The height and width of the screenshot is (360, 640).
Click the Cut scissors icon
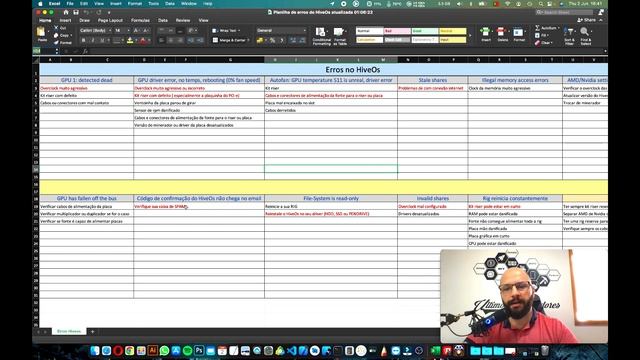tap(56, 27)
